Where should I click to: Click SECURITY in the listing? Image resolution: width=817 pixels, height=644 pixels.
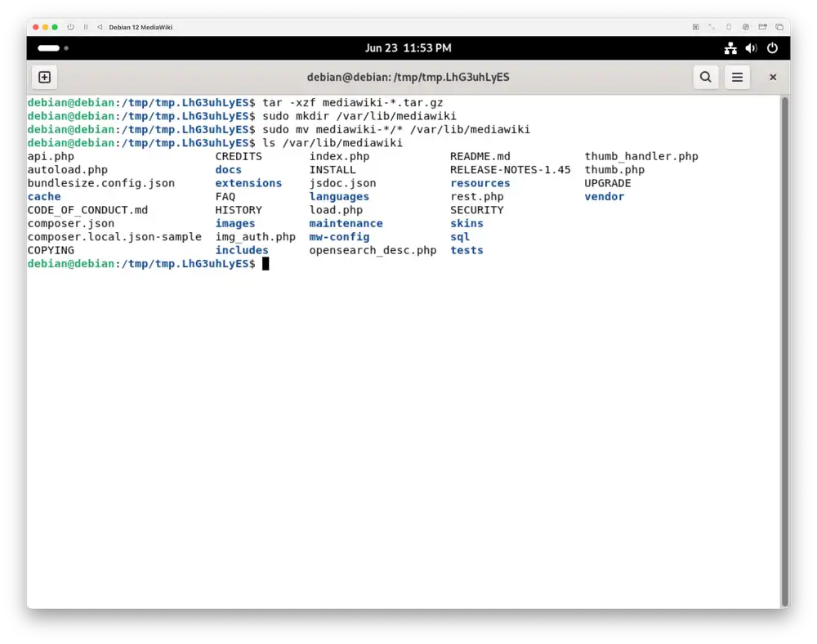coord(477,210)
